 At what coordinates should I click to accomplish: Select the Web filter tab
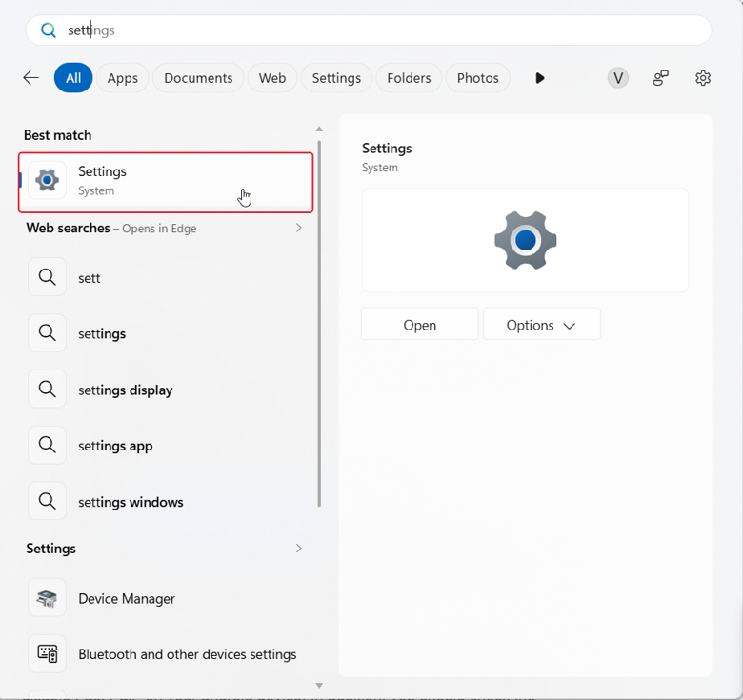pyautogui.click(x=272, y=78)
